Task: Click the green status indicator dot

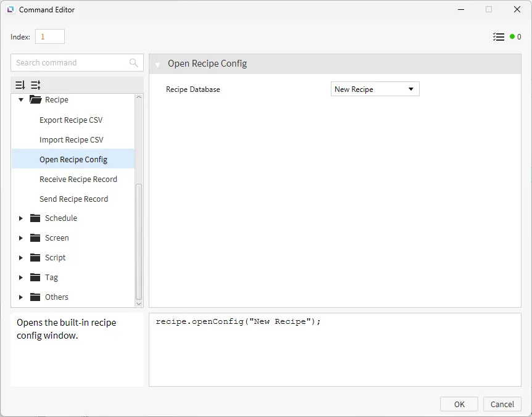Action: tap(512, 37)
